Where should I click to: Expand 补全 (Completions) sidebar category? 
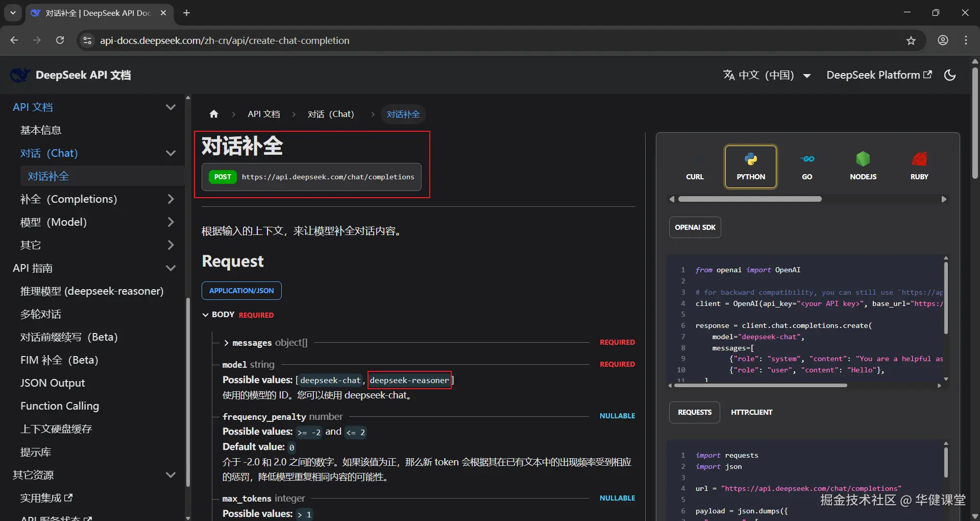coord(170,199)
